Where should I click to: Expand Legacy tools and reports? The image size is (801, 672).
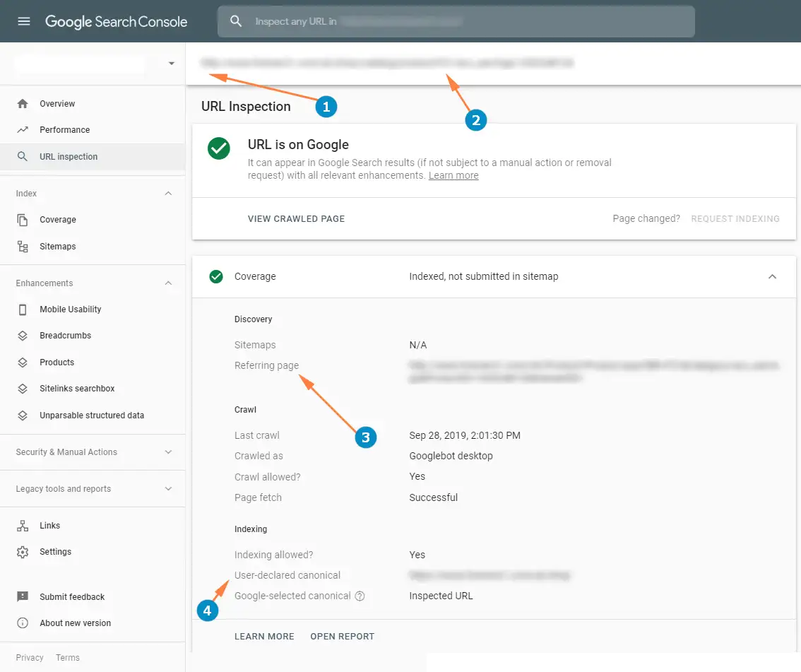168,489
